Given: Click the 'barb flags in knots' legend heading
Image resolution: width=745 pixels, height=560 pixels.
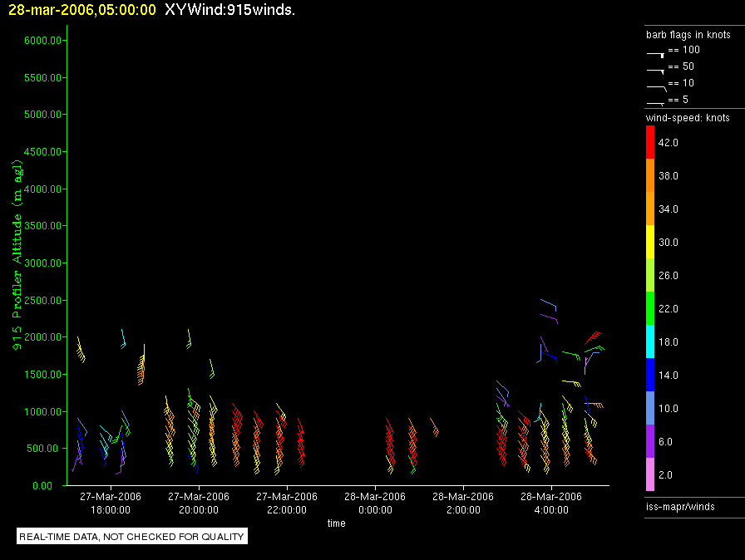Looking at the screenshot, I should (688, 35).
